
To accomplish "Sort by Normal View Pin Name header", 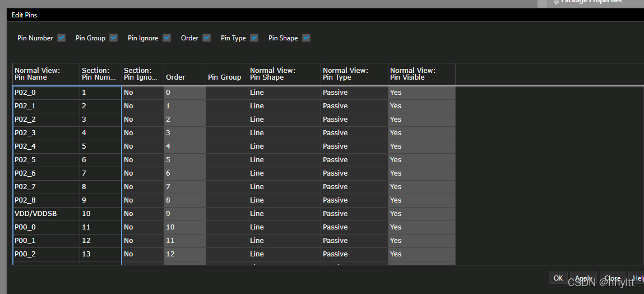I will click(46, 74).
